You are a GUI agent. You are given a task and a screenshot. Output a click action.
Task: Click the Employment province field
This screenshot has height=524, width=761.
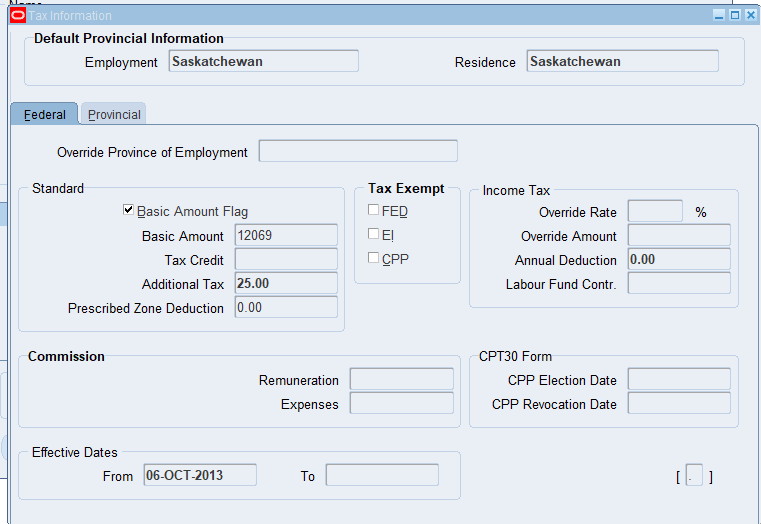[x=264, y=61]
